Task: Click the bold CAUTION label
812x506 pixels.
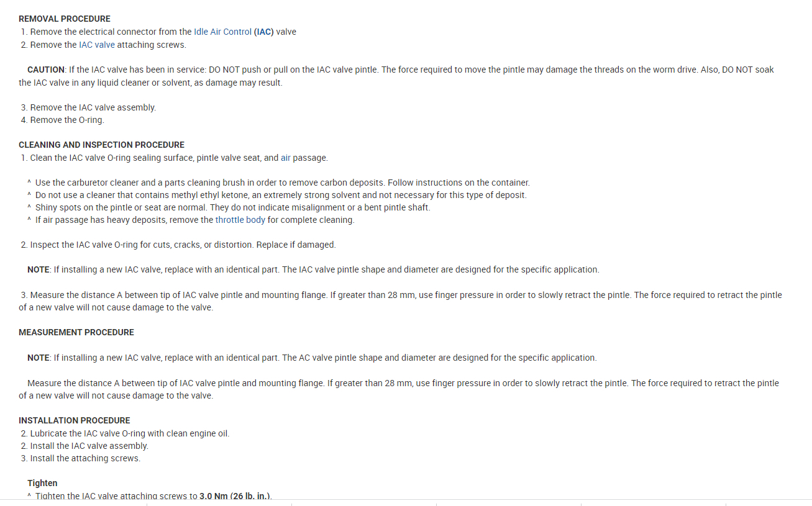Action: [x=46, y=70]
